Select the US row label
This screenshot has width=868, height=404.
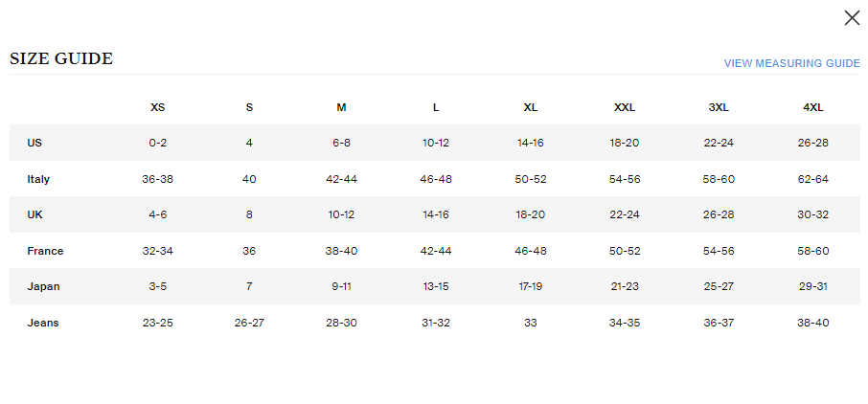(x=34, y=143)
